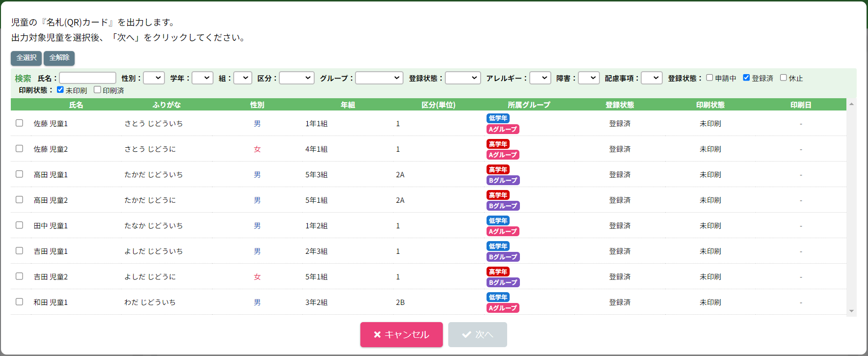The height and width of the screenshot is (356, 868).
Task: Open the グループ filter dropdown
Action: [379, 78]
